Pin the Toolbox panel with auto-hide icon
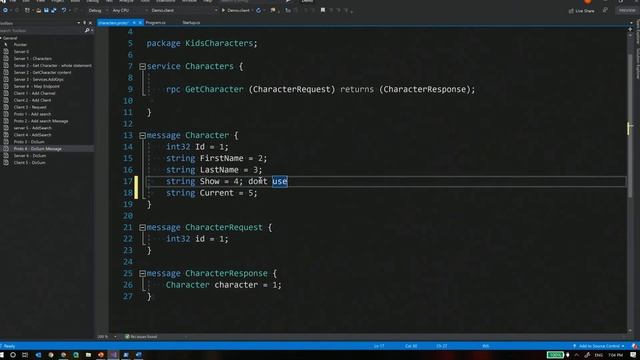 click(84, 23)
